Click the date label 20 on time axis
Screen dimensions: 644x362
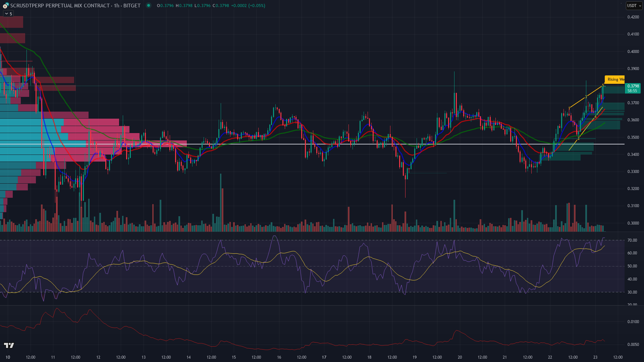[460, 357]
